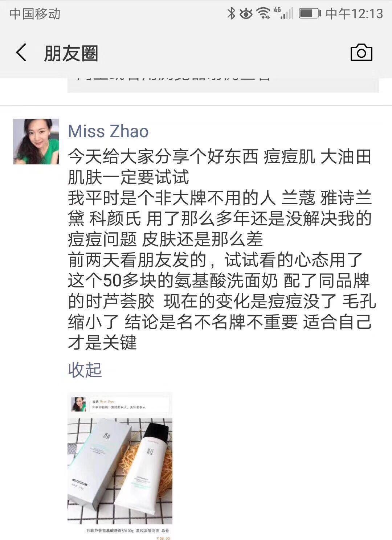
Task: Tap the 朋友圈 title in header
Action: [71, 53]
